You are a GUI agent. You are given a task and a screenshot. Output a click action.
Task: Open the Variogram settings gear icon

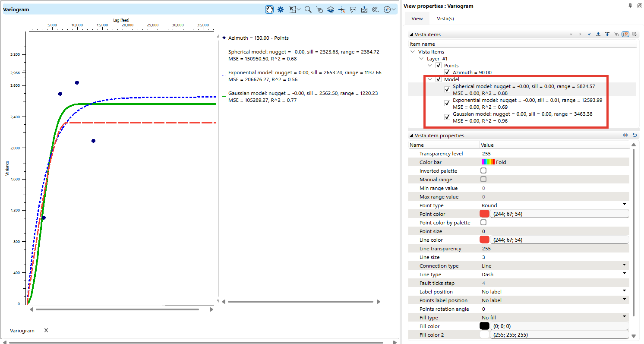pos(281,9)
